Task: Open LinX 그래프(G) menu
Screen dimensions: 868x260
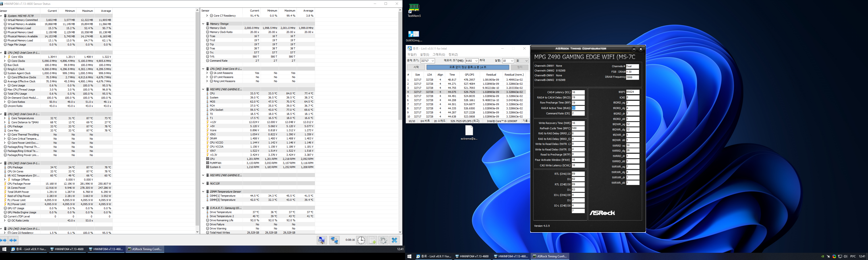Action: [x=438, y=54]
